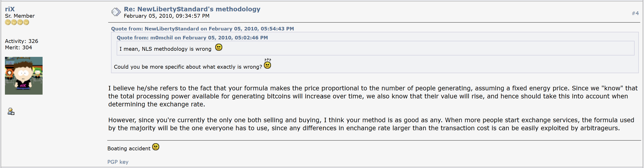Click the Boating accident signature text

coord(129,148)
